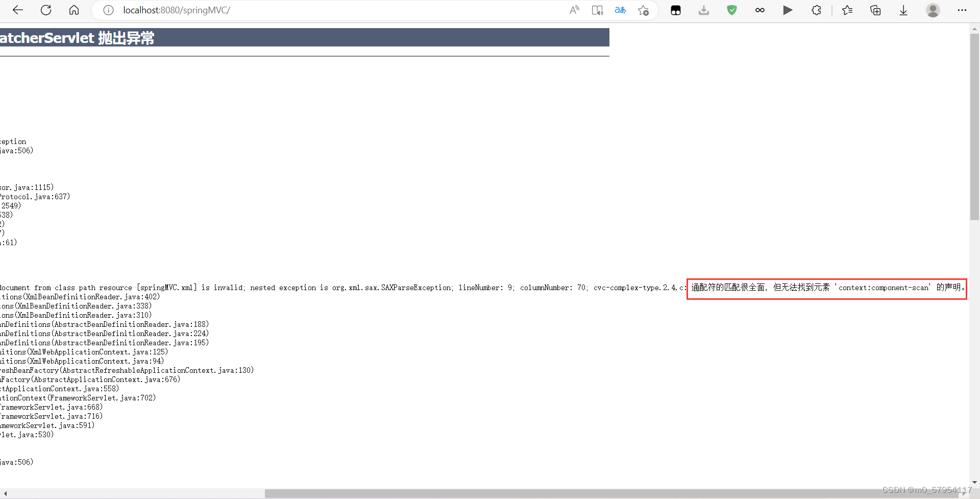Image resolution: width=980 pixels, height=499 pixels.
Task: Click the XmlBeanDefinitionReader.java:402 stack line
Action: coord(80,297)
